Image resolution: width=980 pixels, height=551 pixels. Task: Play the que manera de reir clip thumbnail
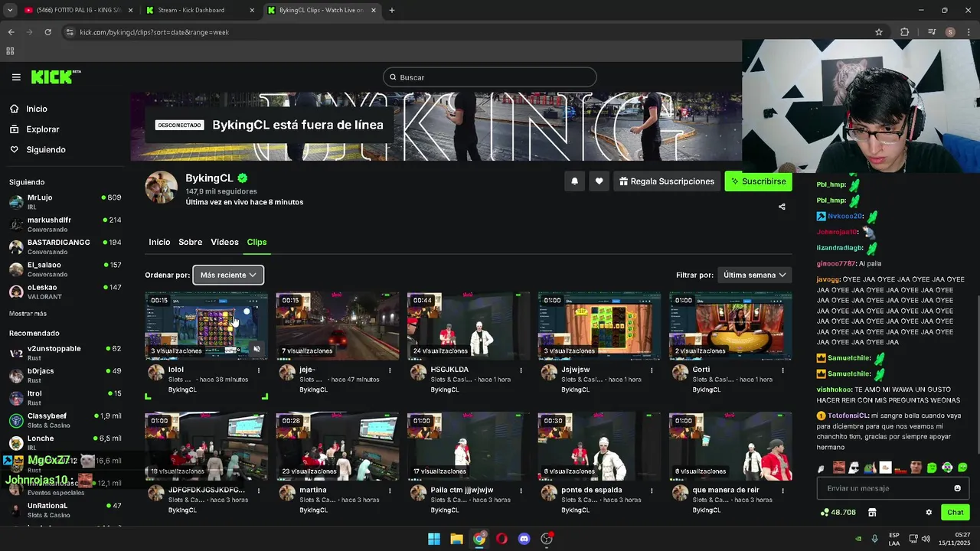(730, 446)
